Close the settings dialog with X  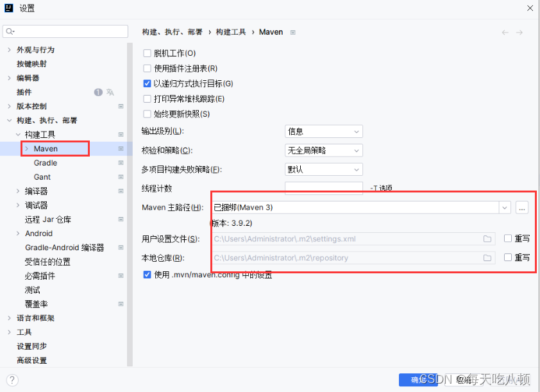(x=530, y=8)
